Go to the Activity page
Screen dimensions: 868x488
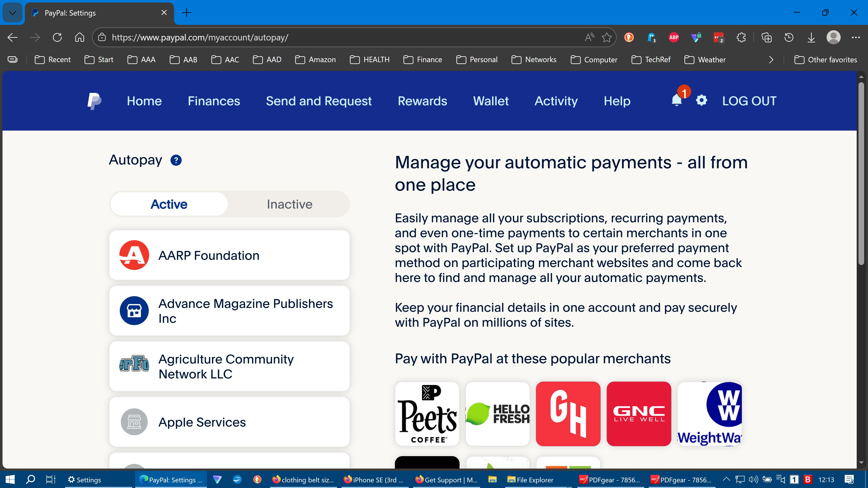(556, 101)
